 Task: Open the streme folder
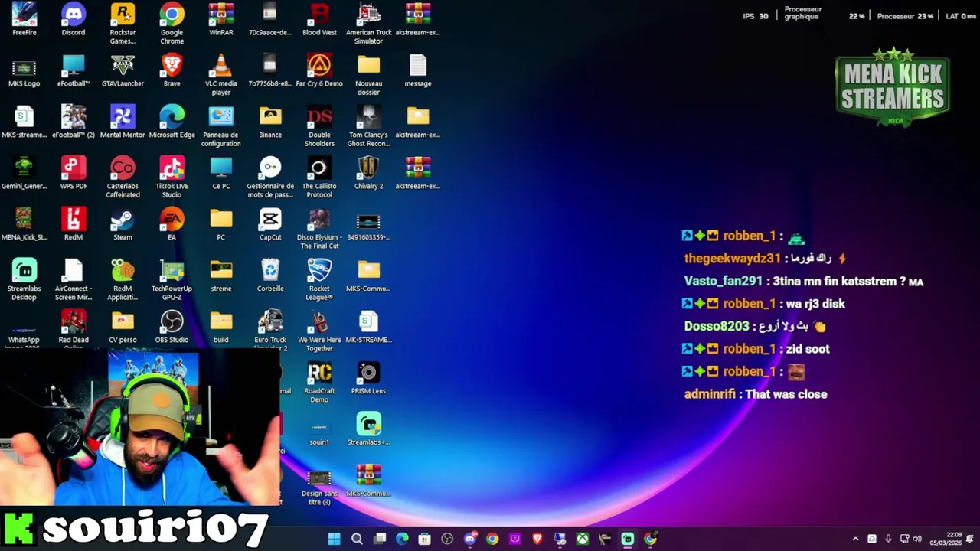pos(221,275)
